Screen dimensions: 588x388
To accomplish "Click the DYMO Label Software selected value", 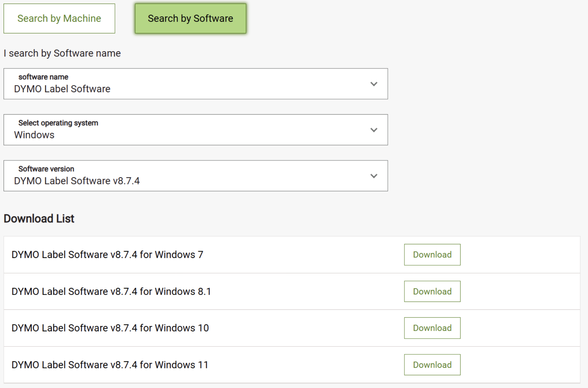I will 62,89.
